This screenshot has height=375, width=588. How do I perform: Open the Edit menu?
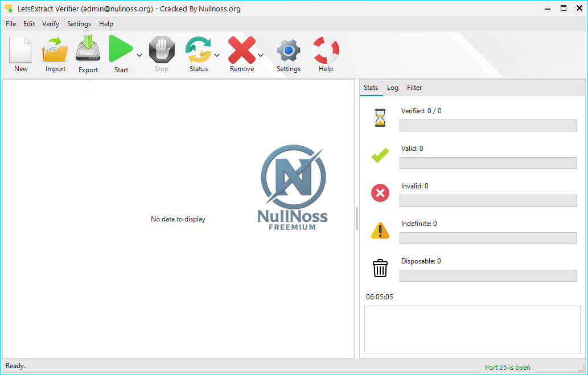29,24
